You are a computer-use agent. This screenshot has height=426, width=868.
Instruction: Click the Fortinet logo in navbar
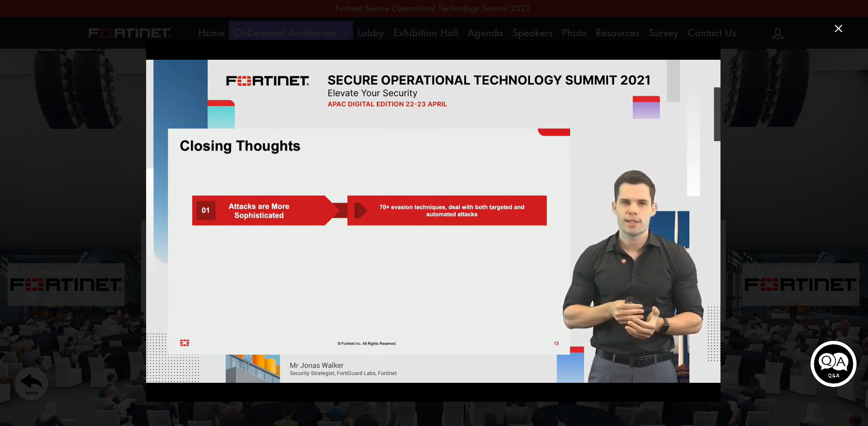(x=130, y=33)
